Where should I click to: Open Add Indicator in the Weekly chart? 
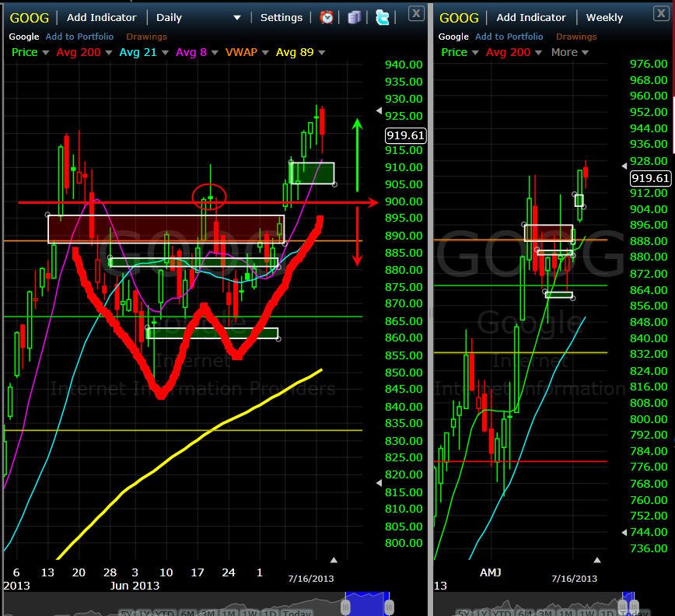pyautogui.click(x=531, y=17)
